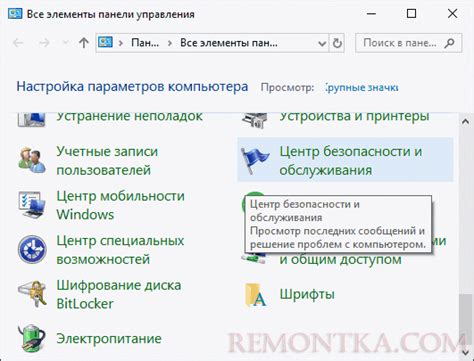
Task: Click the Control Panel icon in address bar
Action: tap(105, 43)
